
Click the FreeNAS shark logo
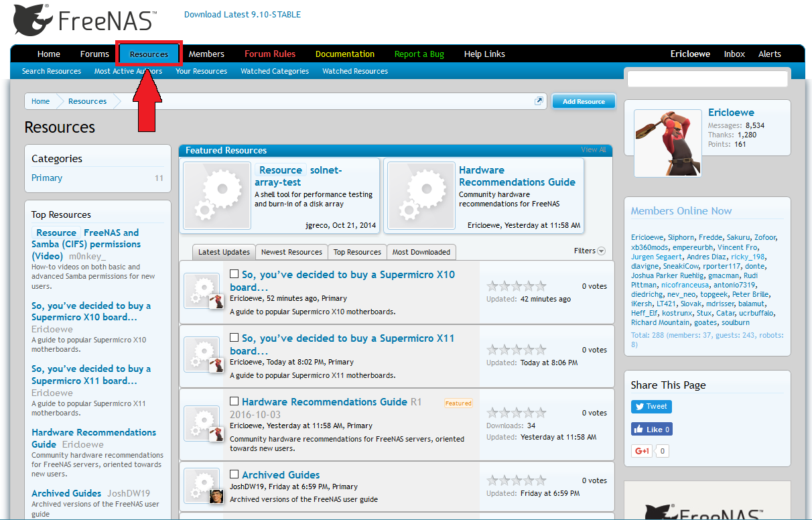click(84, 20)
